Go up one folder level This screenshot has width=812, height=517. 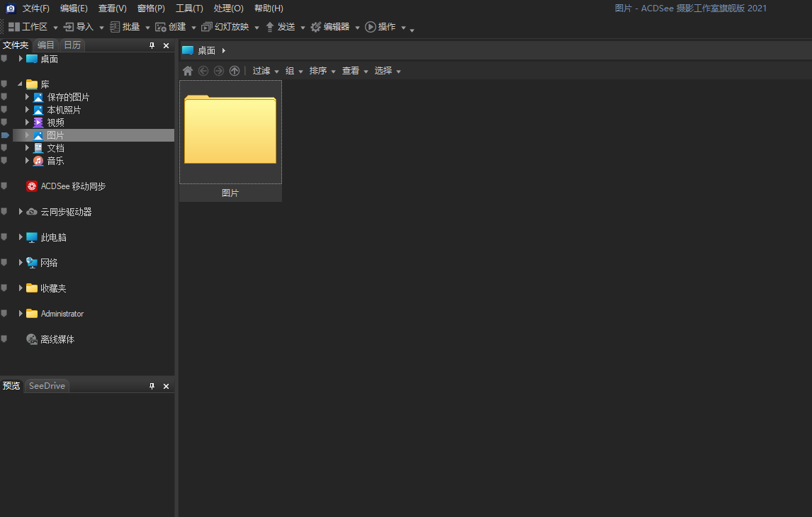(235, 71)
